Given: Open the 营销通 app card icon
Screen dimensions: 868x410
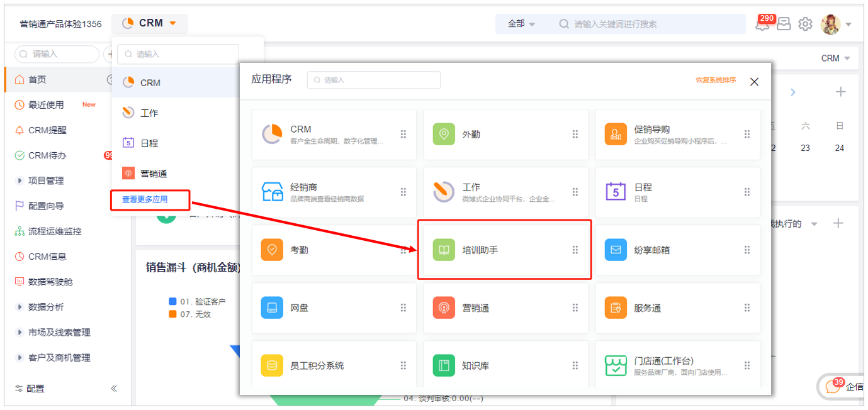Looking at the screenshot, I should click(444, 307).
